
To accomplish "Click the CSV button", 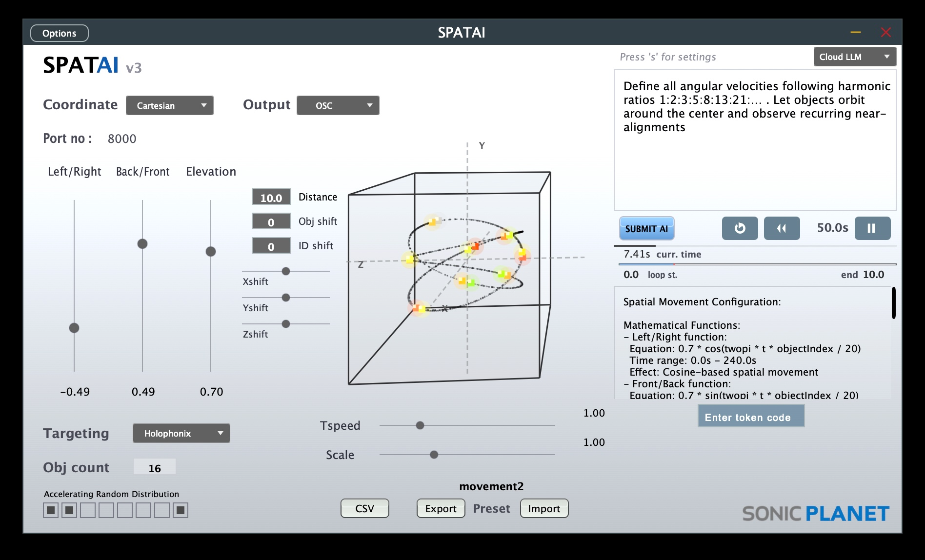I will (x=365, y=508).
